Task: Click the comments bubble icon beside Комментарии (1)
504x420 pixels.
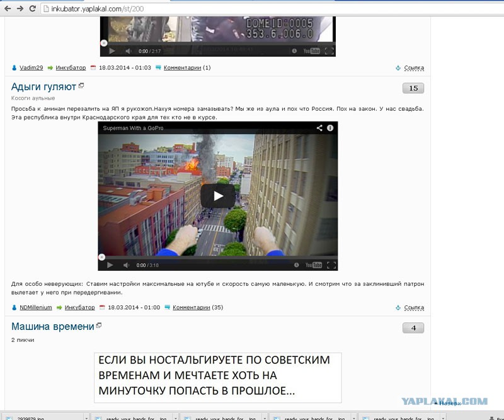Action: coord(158,67)
